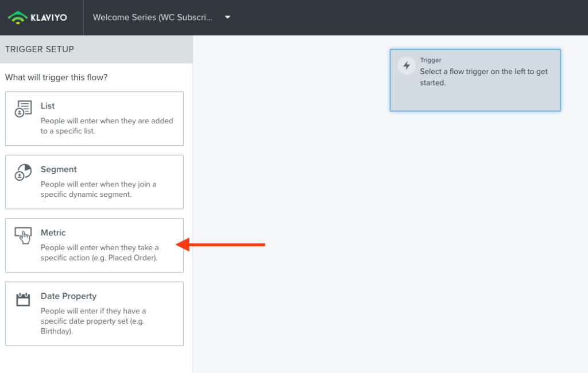Pick the Metric trigger heading

(x=53, y=233)
